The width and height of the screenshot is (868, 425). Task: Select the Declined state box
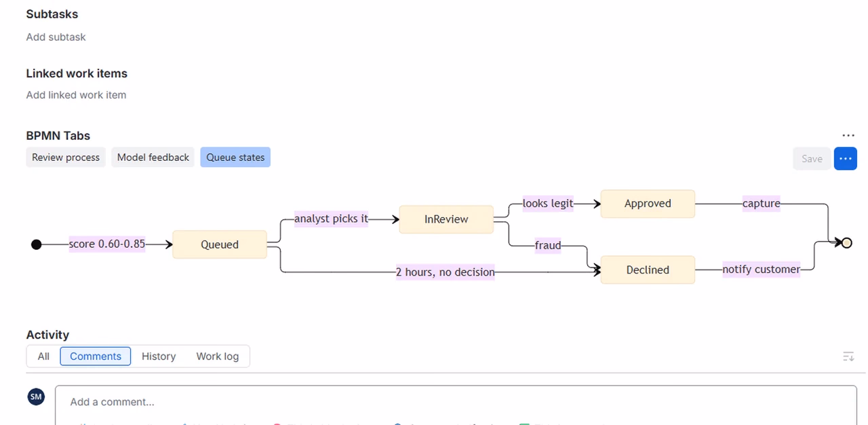tap(648, 270)
